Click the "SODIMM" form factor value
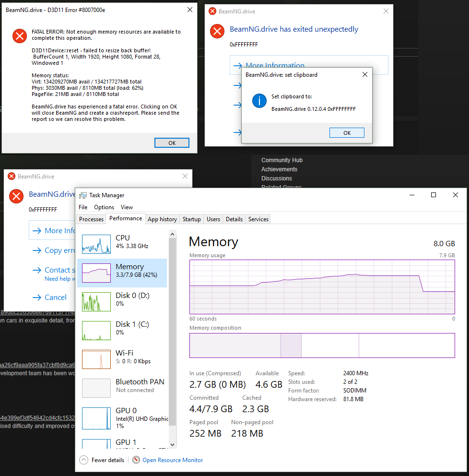The width and height of the screenshot is (469, 476). (355, 391)
